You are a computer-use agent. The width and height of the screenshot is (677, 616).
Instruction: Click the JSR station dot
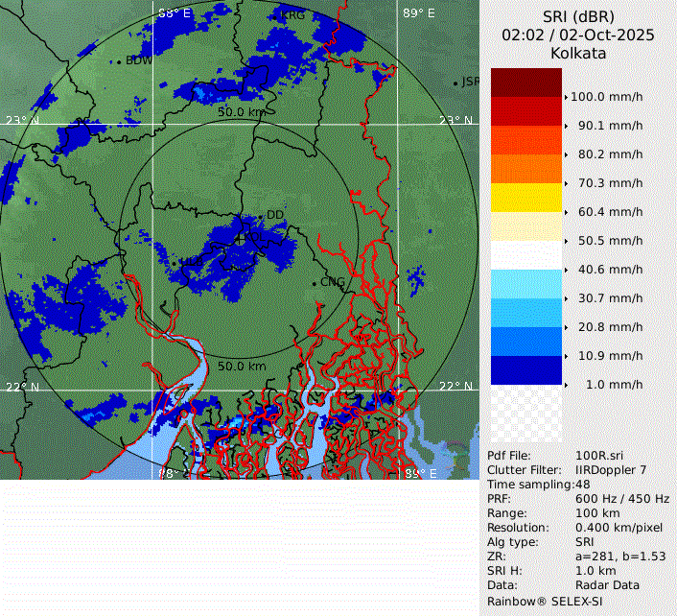455,83
